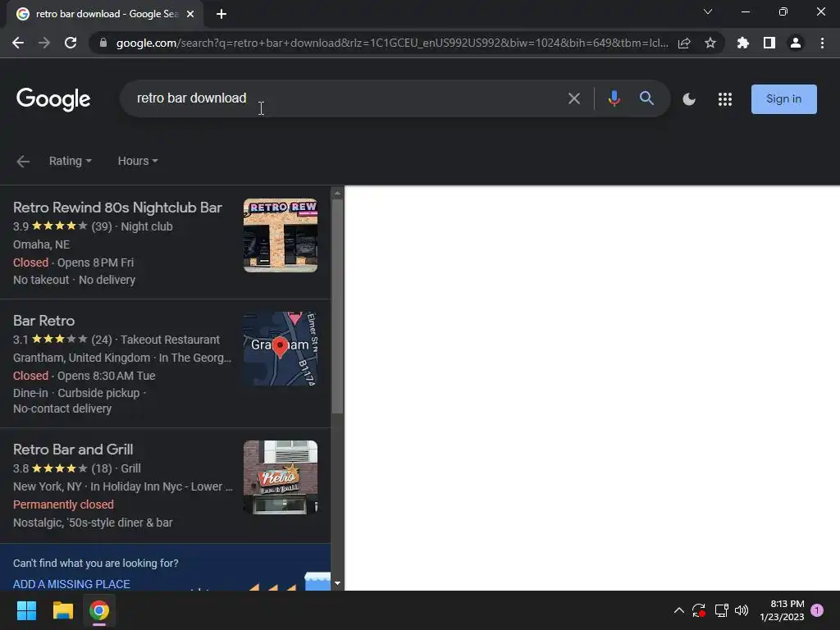The image size is (840, 630).
Task: Open Google apps grid
Action: click(725, 99)
